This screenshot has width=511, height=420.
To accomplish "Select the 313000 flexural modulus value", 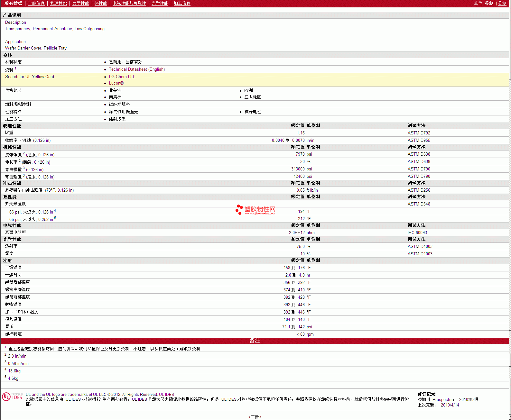I will coord(298,169).
